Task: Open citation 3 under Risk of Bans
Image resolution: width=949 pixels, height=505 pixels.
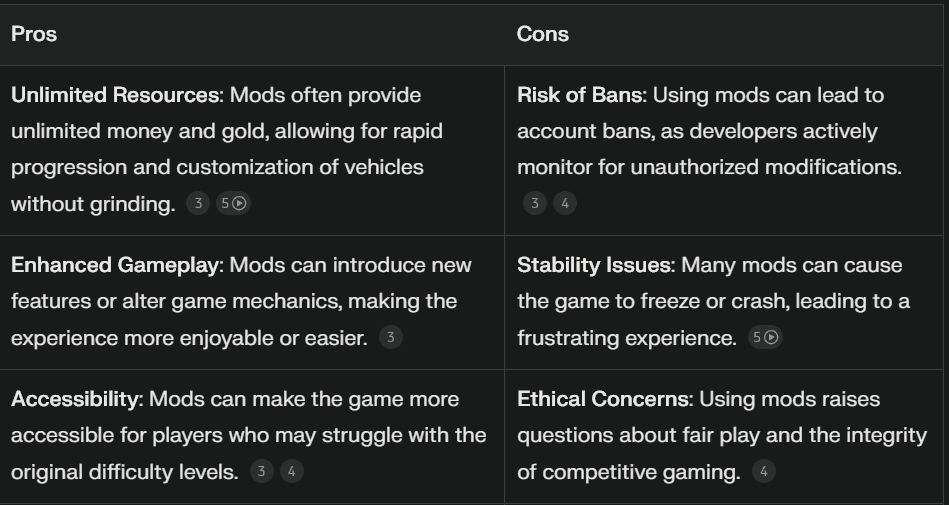Action: click(534, 203)
